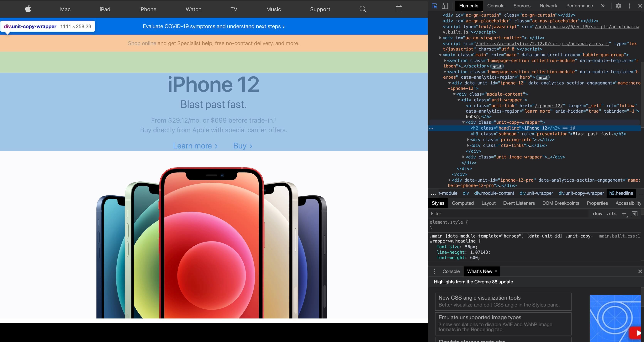644x342 pixels.
Task: Click the Shop online link
Action: pos(142,43)
